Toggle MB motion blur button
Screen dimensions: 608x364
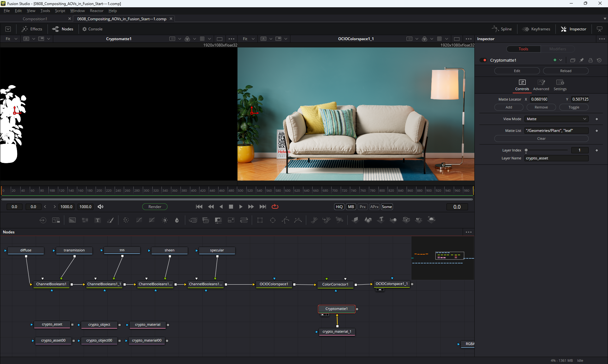pyautogui.click(x=351, y=207)
